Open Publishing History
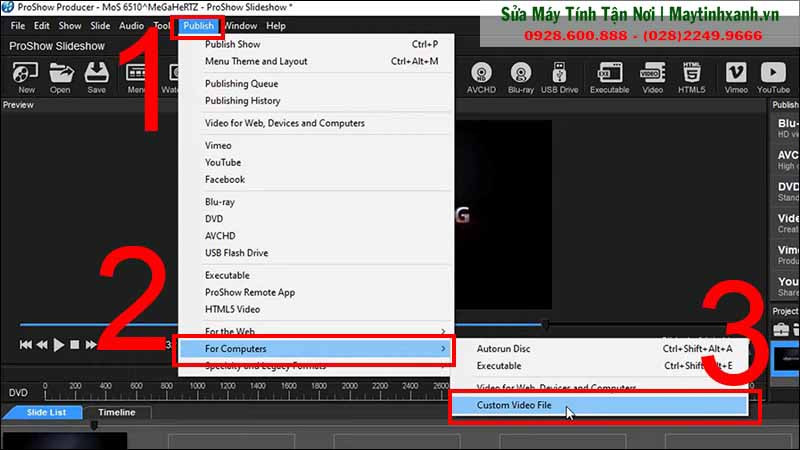The height and width of the screenshot is (450, 800). [x=316, y=101]
